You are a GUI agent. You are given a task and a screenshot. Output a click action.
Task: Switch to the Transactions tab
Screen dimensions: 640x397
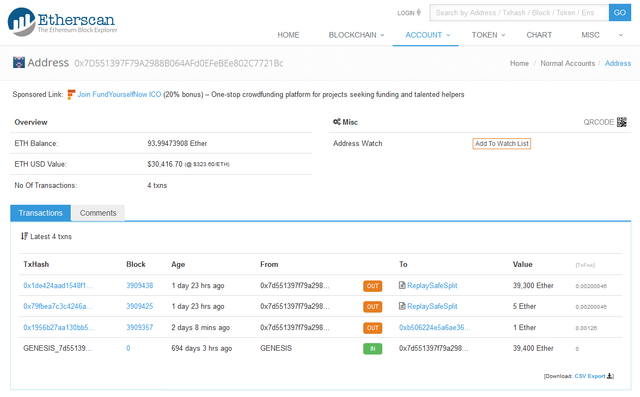coord(40,213)
